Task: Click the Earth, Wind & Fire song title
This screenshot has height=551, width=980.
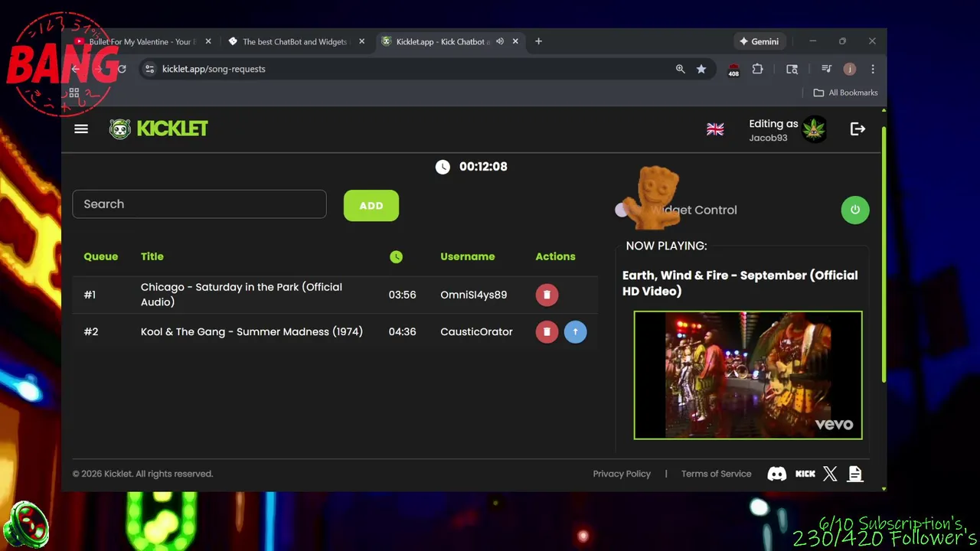Action: click(x=740, y=283)
